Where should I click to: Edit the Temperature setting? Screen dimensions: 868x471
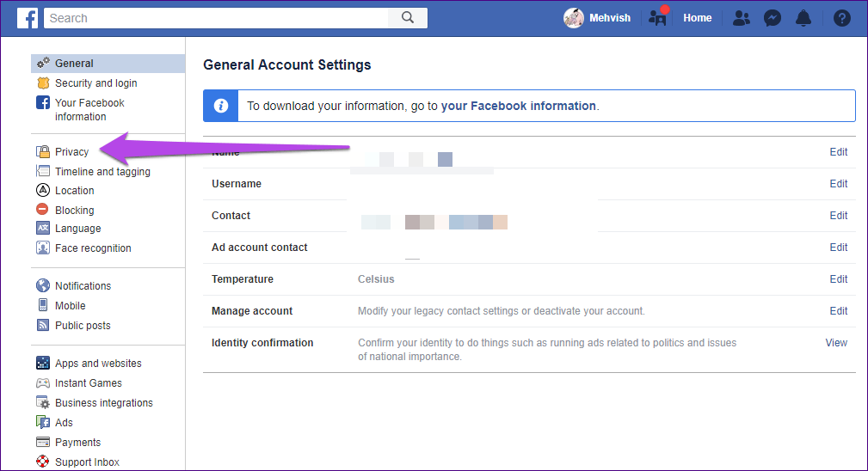[838, 279]
